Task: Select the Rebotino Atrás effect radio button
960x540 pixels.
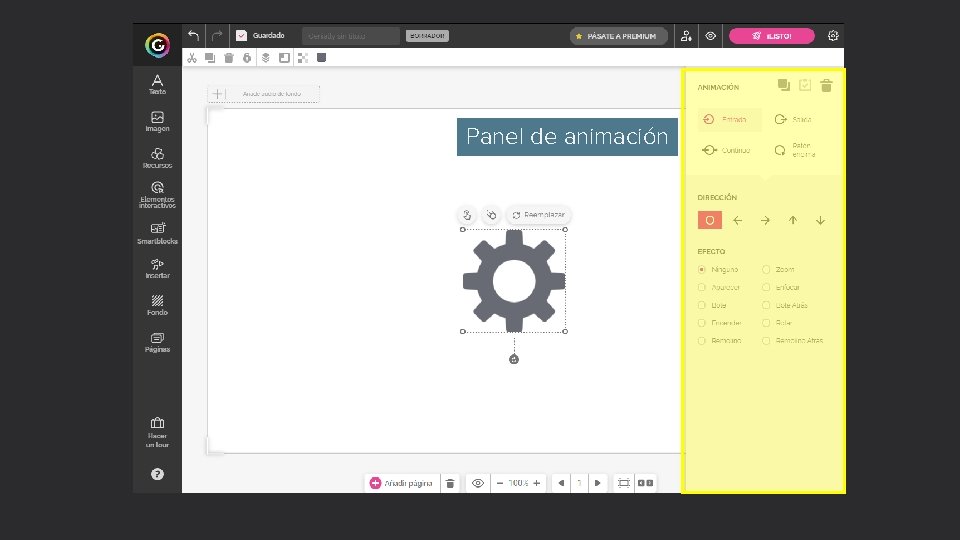Action: pos(766,340)
